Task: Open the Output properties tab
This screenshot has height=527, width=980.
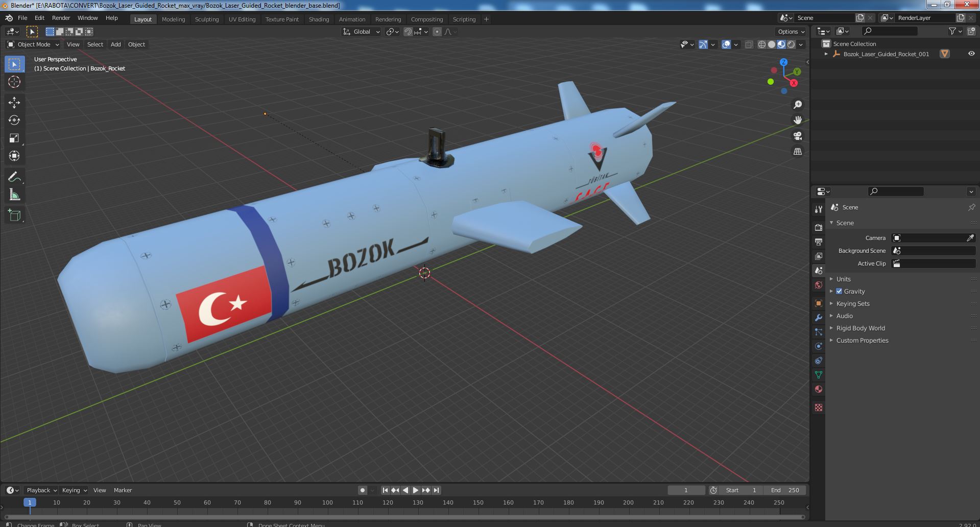Action: (819, 242)
